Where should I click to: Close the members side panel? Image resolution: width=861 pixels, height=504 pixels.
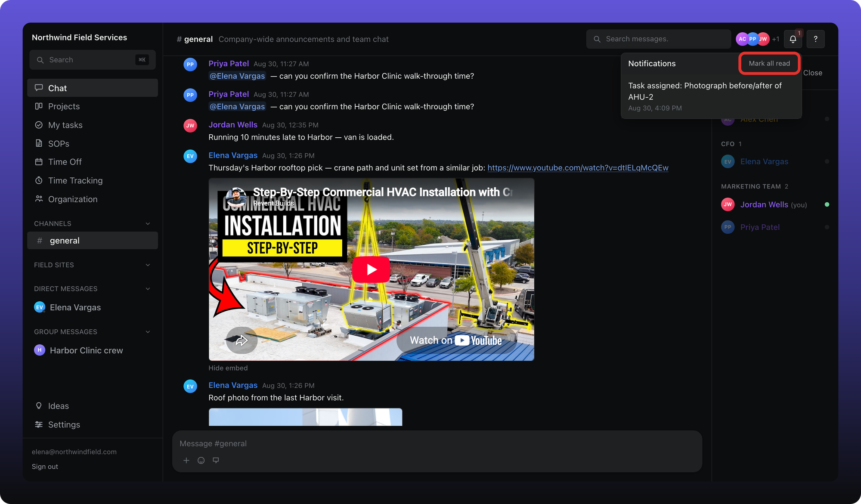[812, 73]
